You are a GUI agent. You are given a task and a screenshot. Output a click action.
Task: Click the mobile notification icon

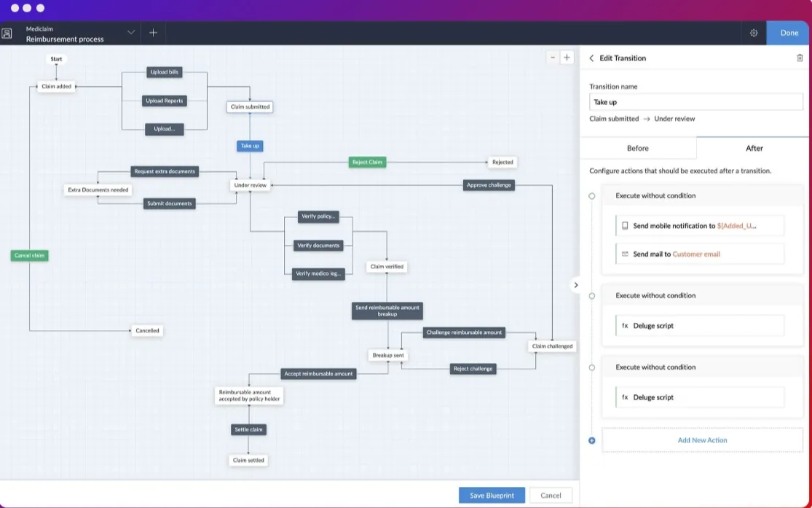pos(625,226)
